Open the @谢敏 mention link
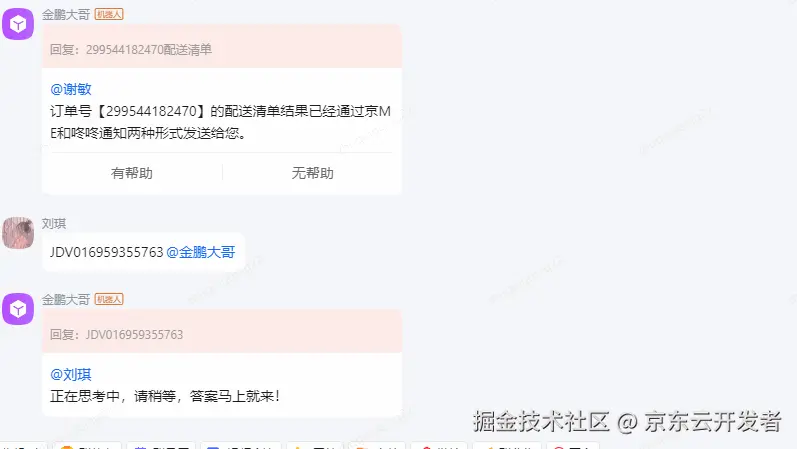 [x=71, y=89]
